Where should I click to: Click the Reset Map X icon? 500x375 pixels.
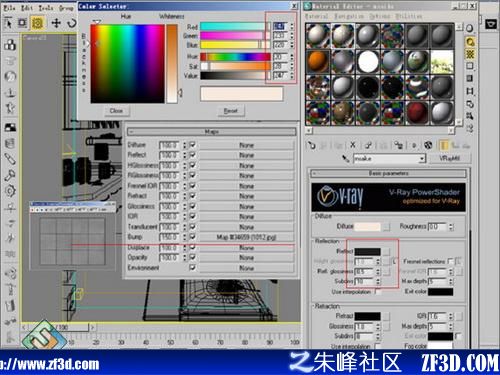[x=353, y=145]
